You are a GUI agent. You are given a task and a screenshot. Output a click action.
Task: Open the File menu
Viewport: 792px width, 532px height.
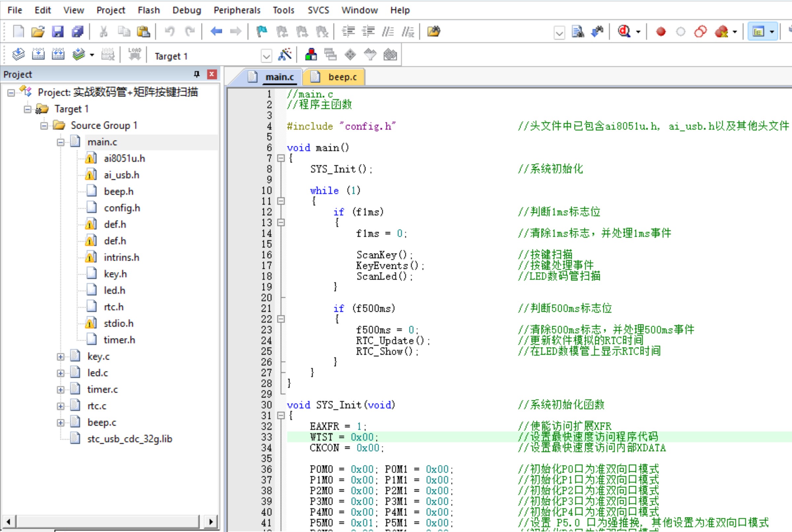[x=15, y=10]
